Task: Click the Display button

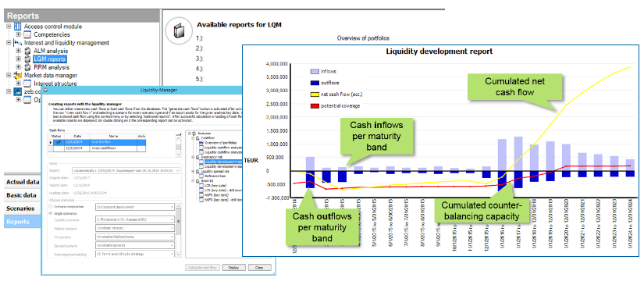Action: [233, 267]
